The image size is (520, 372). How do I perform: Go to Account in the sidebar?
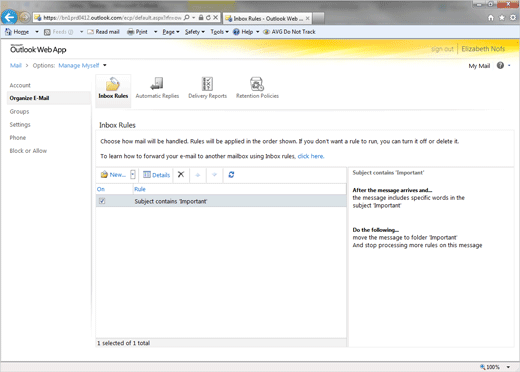click(20, 85)
